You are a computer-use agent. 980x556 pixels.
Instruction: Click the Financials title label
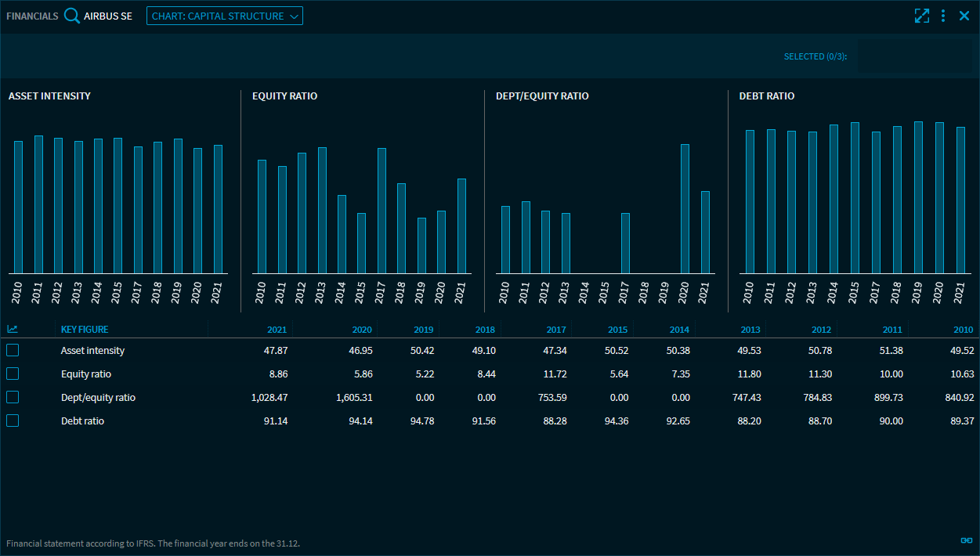[32, 16]
